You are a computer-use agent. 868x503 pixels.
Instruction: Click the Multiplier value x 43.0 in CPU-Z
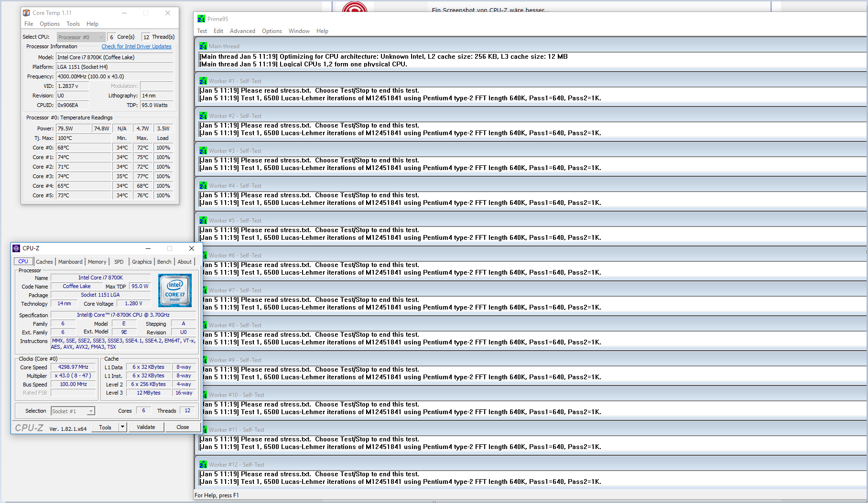coord(73,375)
